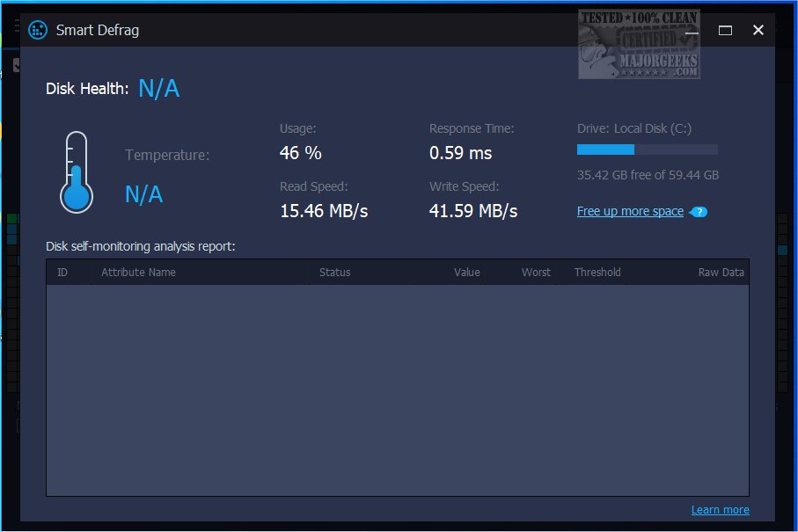798x532 pixels.
Task: Sort by the Attribute Name column header
Action: (x=138, y=272)
